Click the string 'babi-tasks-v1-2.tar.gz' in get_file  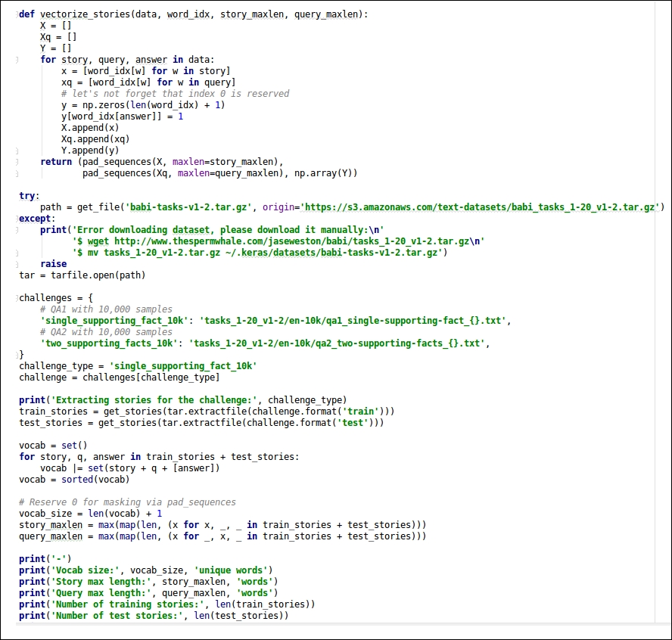coord(188,207)
